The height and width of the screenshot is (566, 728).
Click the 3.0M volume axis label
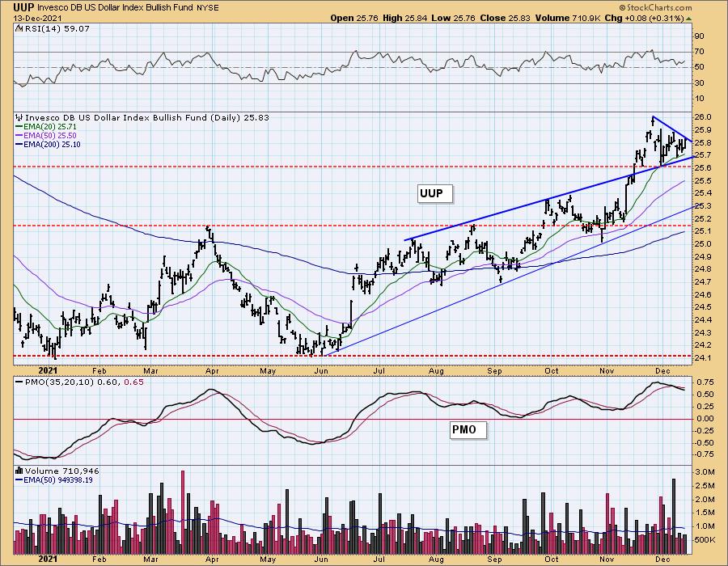pyautogui.click(x=705, y=472)
